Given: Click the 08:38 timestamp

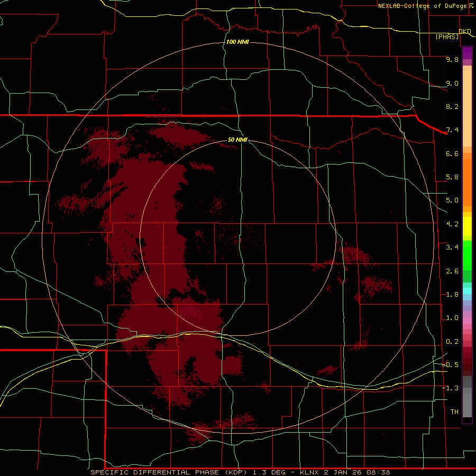Looking at the screenshot, I should coord(378,472).
